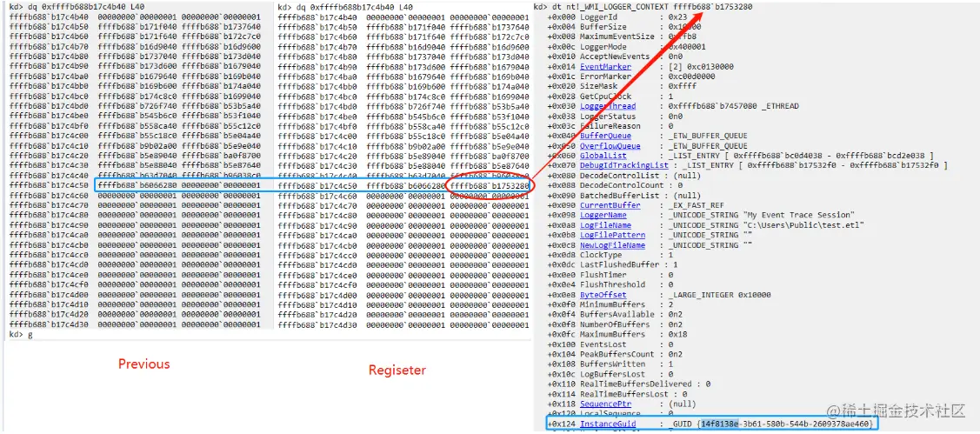Open the NewLogFileName link

(612, 245)
